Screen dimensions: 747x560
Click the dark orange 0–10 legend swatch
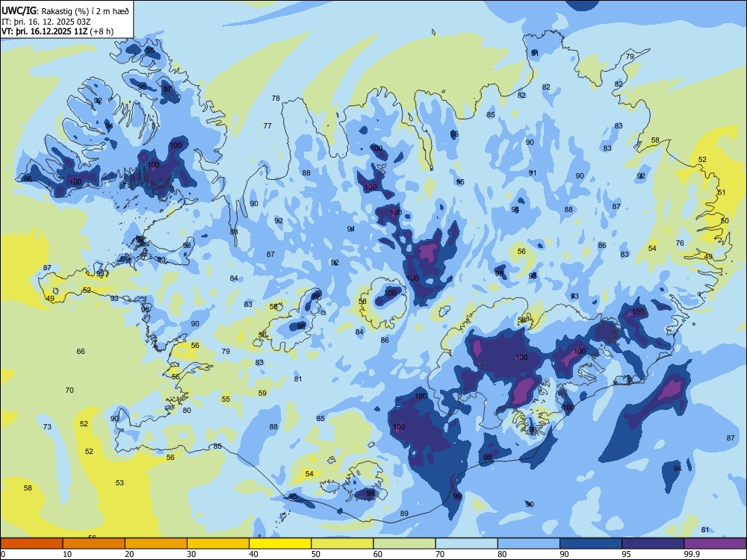[31, 544]
